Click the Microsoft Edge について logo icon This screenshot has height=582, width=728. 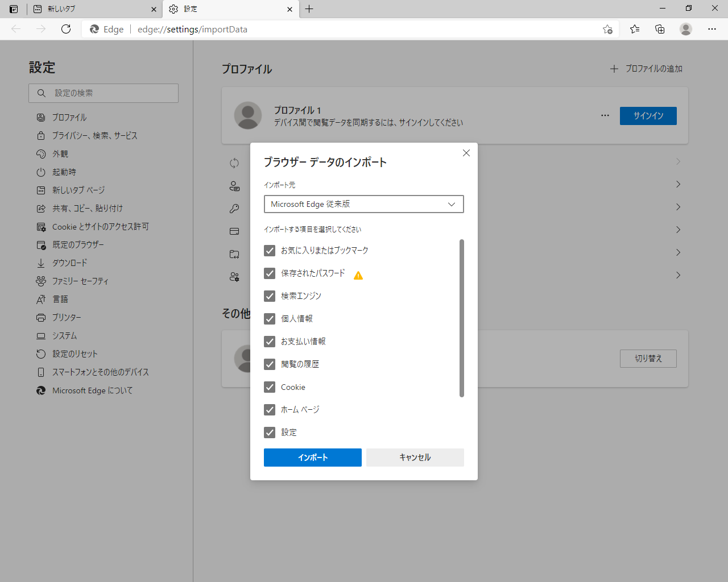41,390
